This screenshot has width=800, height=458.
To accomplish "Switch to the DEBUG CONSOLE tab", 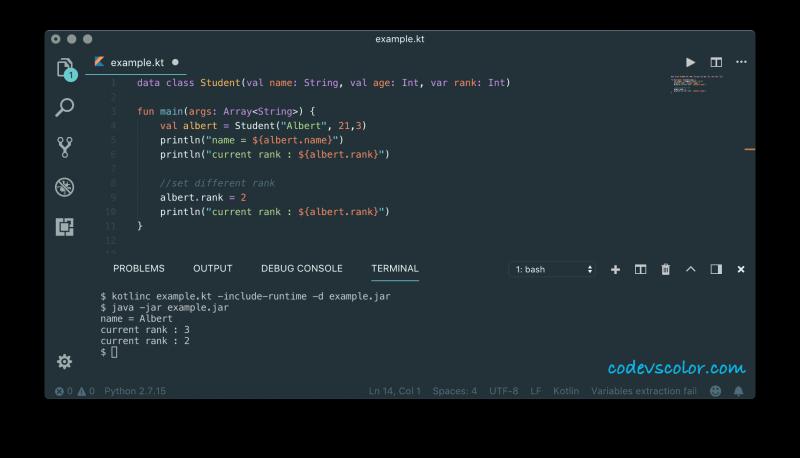I will pyautogui.click(x=301, y=268).
